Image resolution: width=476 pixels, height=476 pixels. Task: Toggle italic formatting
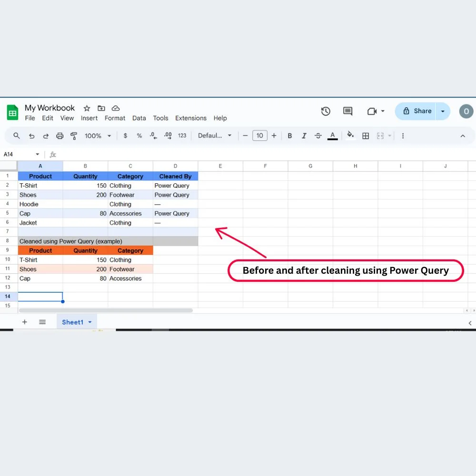point(304,136)
